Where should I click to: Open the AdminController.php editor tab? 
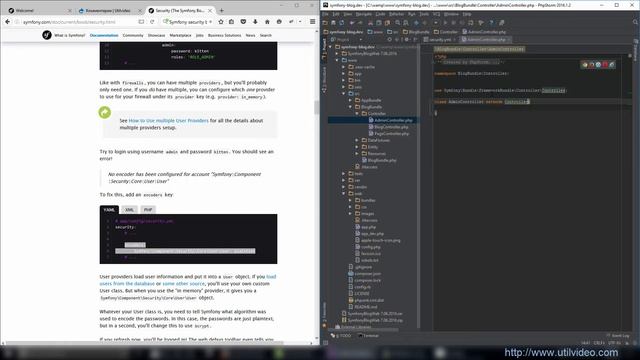[x=486, y=40]
